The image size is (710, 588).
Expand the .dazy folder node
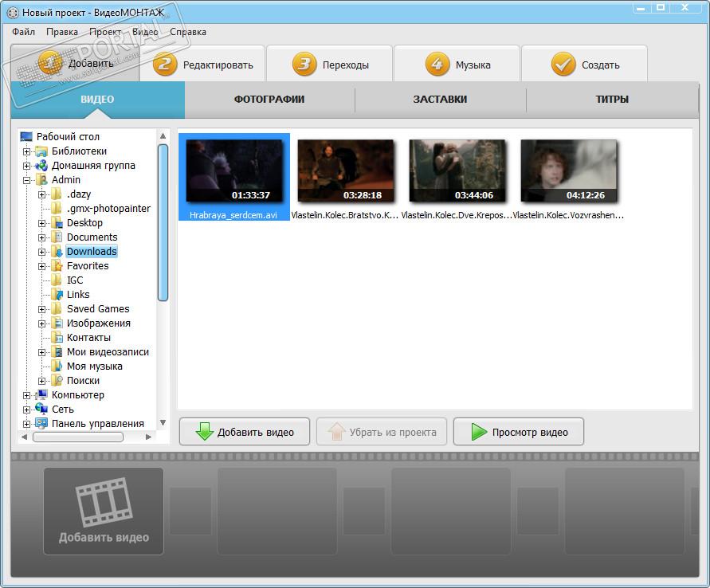point(41,194)
